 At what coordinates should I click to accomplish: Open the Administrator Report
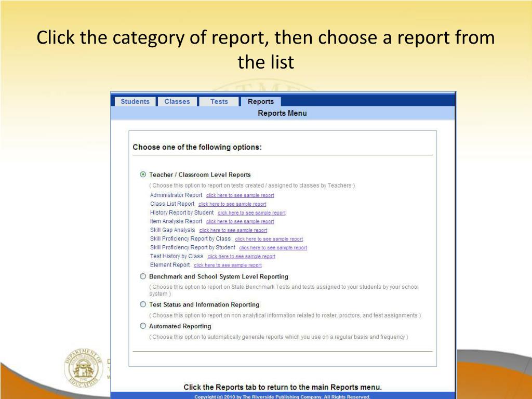pyautogui.click(x=176, y=195)
